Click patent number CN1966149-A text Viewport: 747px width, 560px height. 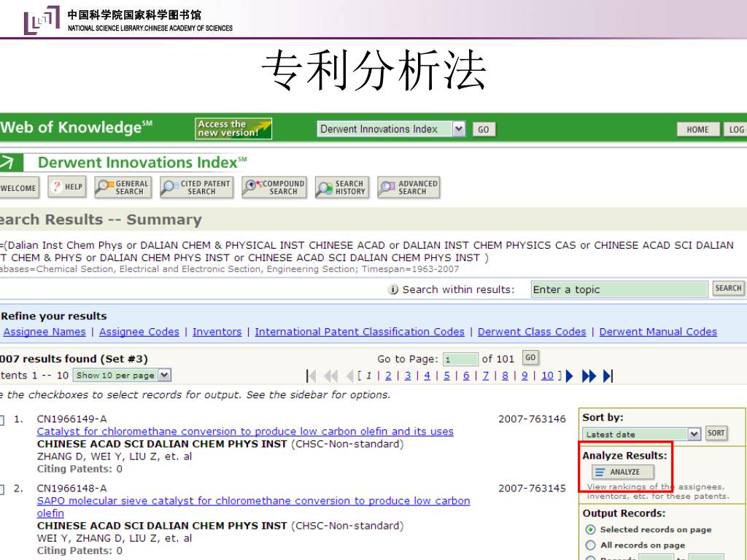pyautogui.click(x=72, y=419)
